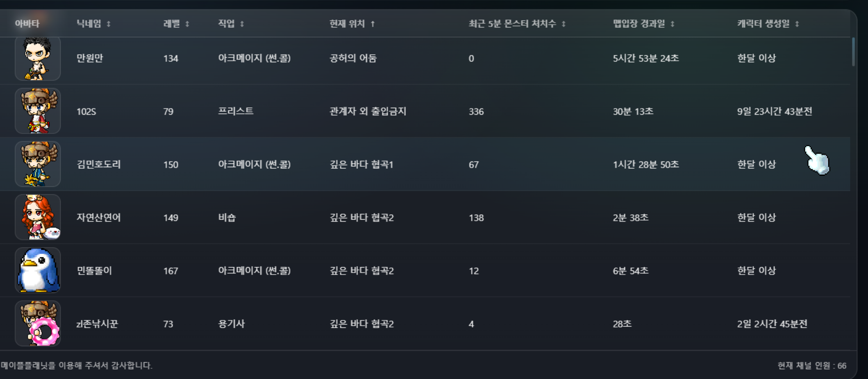Select the 김민호도리 nickname row

tap(425, 164)
